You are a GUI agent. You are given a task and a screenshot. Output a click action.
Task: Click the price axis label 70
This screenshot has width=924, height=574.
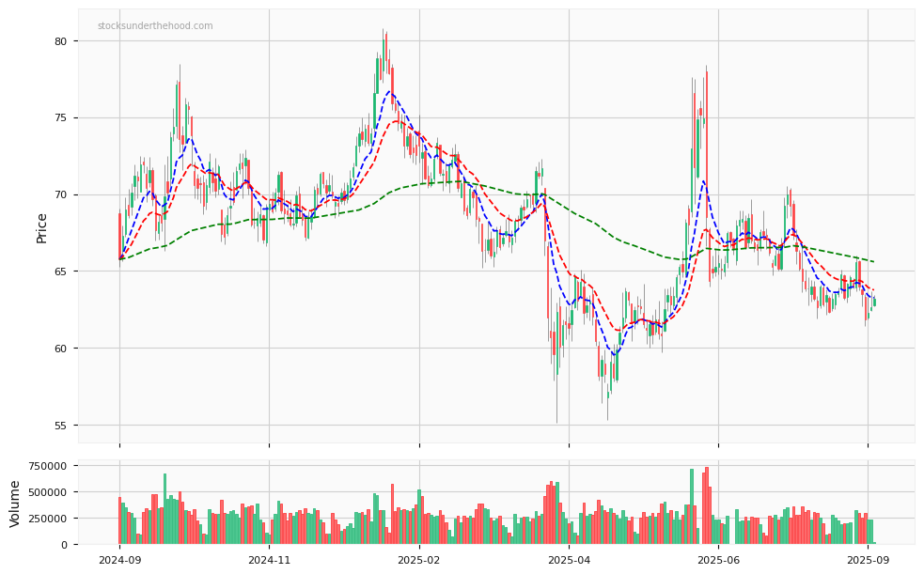pos(62,194)
